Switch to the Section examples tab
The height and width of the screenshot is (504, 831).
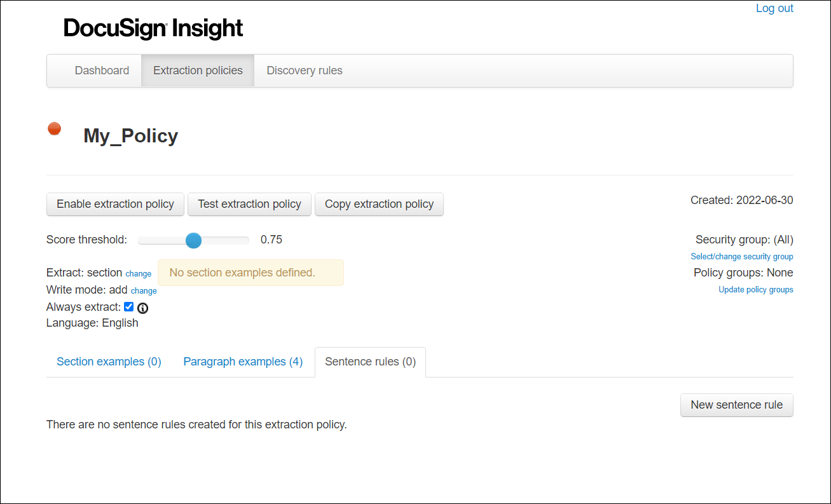click(x=108, y=361)
